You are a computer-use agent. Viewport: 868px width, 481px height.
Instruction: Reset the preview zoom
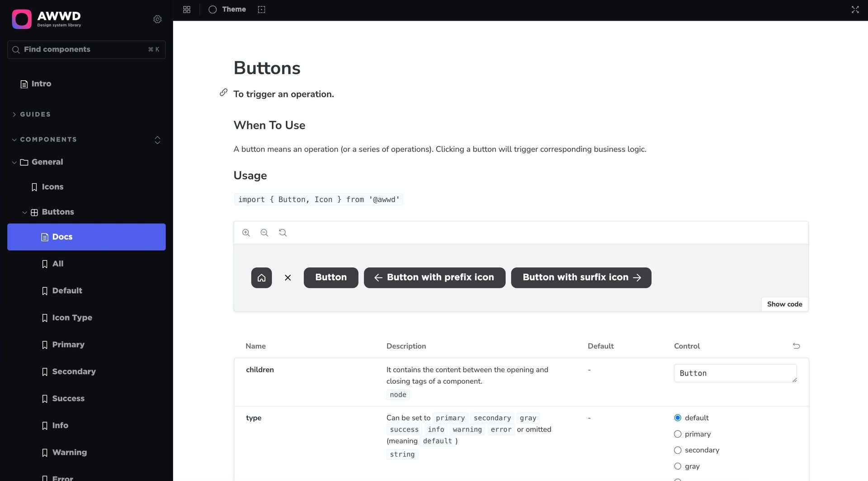point(283,233)
